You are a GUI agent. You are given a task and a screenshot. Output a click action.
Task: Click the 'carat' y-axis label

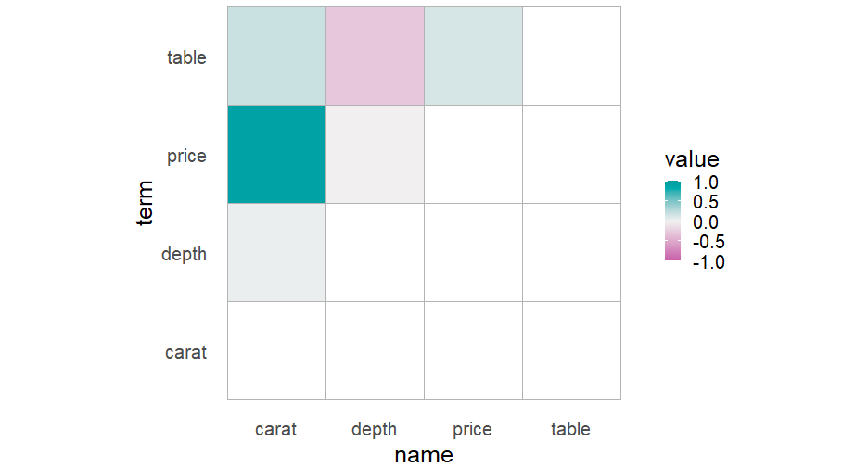coord(185,352)
